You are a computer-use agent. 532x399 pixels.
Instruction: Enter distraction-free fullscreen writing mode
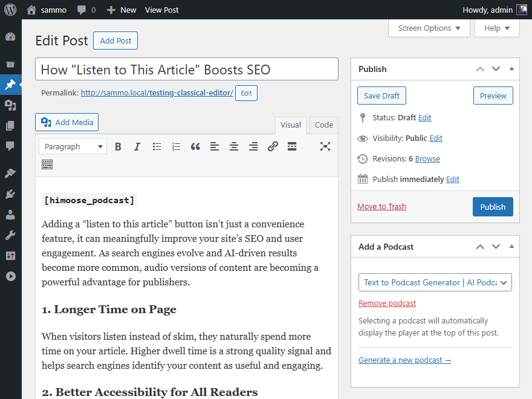click(325, 146)
